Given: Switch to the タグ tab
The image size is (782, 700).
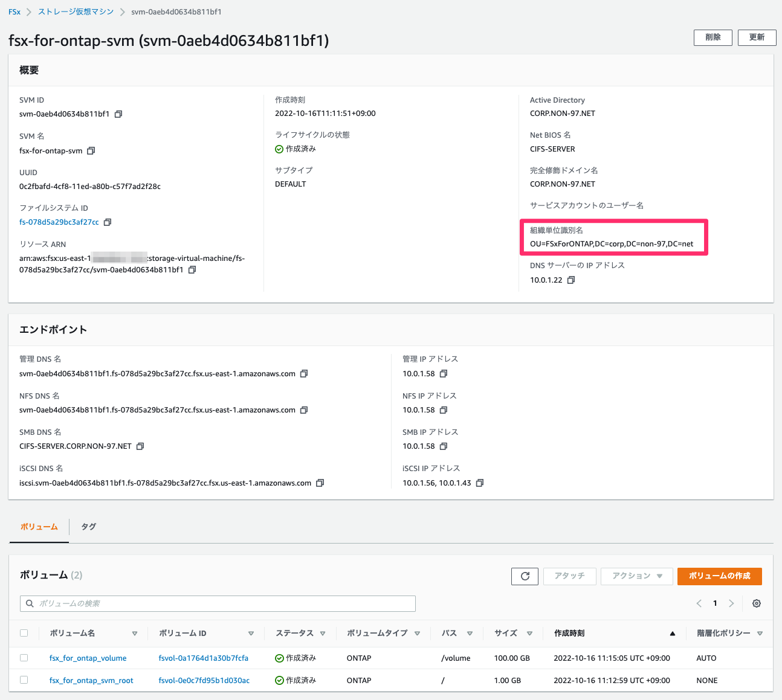Looking at the screenshot, I should pos(88,527).
